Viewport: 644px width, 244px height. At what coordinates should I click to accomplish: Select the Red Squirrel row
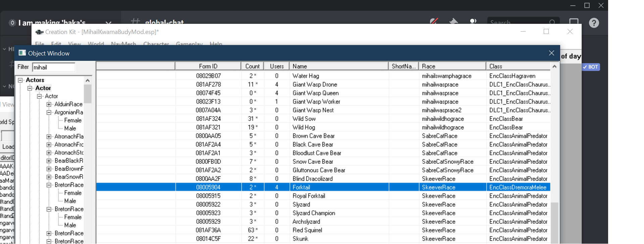point(323,230)
